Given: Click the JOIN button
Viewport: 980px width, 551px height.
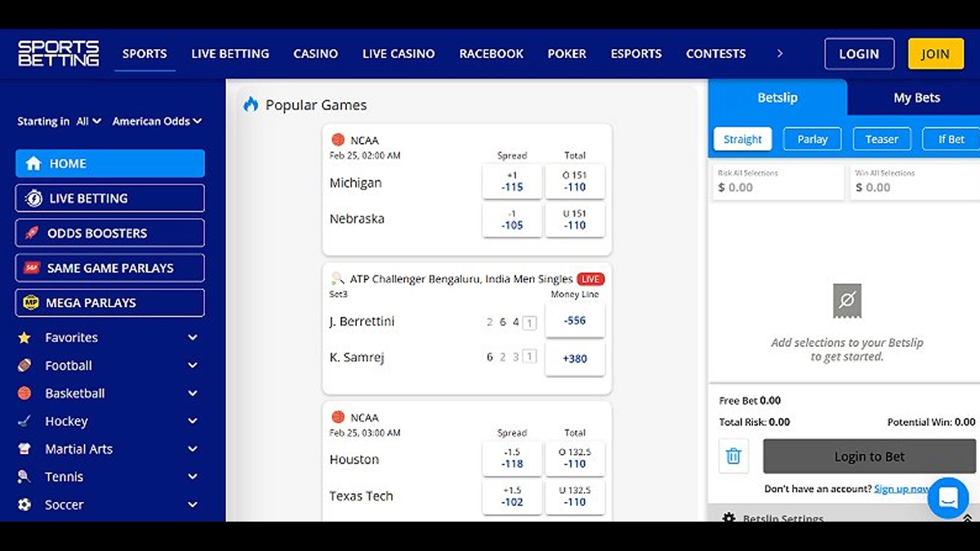Looking at the screenshot, I should [x=935, y=54].
